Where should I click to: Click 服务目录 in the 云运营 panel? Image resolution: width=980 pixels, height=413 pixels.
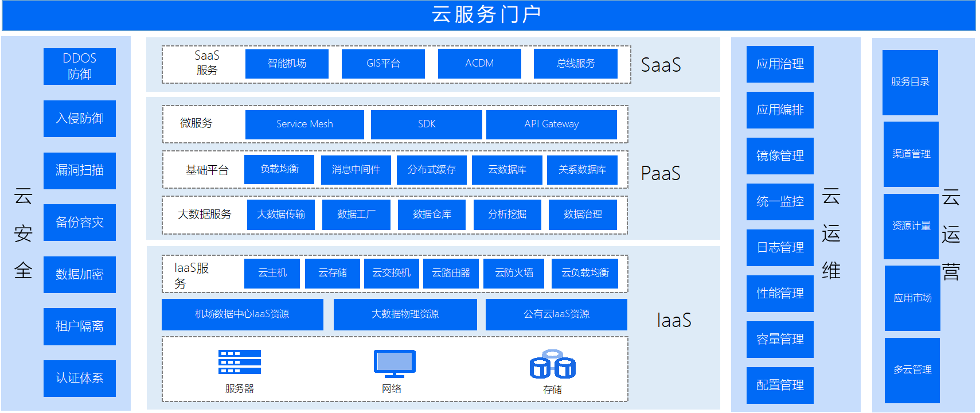[x=910, y=82]
